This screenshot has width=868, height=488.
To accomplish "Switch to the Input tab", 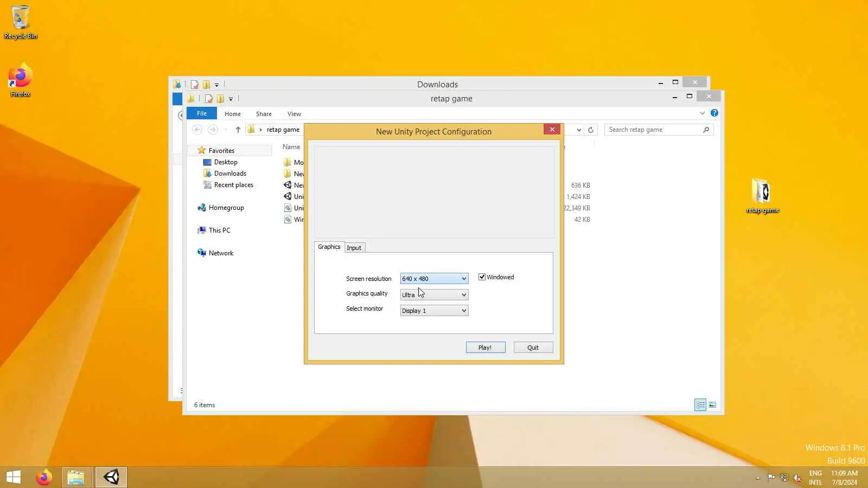I will [x=354, y=248].
